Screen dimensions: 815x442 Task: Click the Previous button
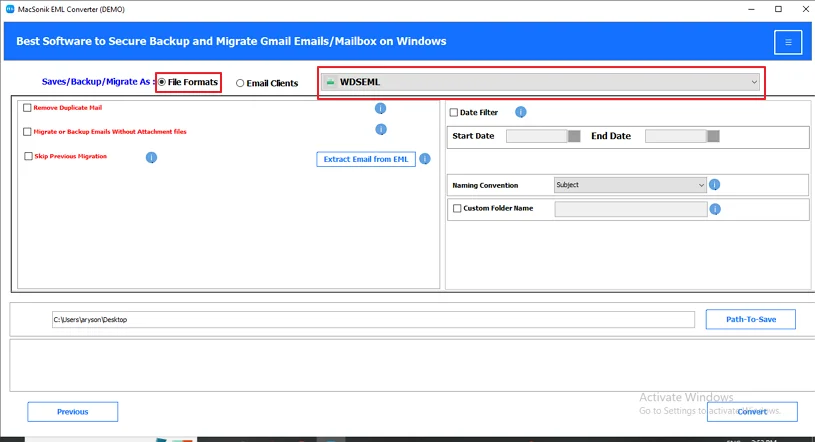73,412
